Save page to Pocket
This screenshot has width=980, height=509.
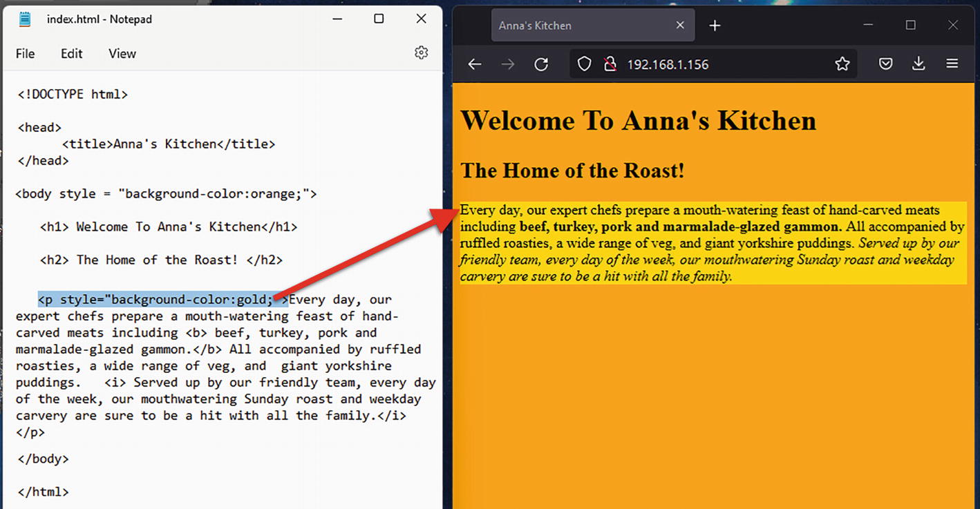(885, 64)
